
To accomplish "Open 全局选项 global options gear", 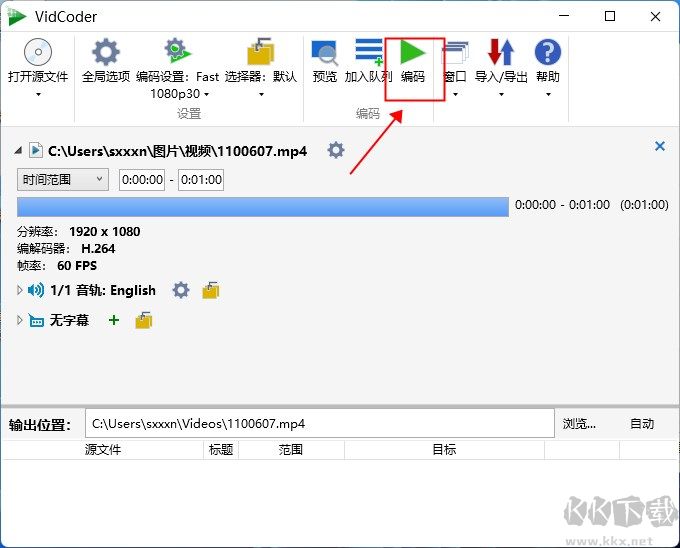I will (105, 52).
